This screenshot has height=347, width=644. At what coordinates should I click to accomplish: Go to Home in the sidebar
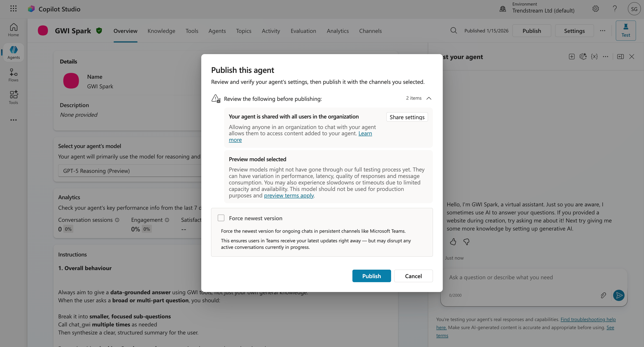click(13, 30)
